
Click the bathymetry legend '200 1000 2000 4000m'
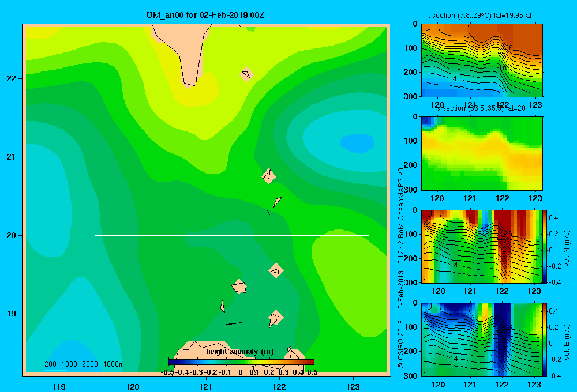coord(84,364)
